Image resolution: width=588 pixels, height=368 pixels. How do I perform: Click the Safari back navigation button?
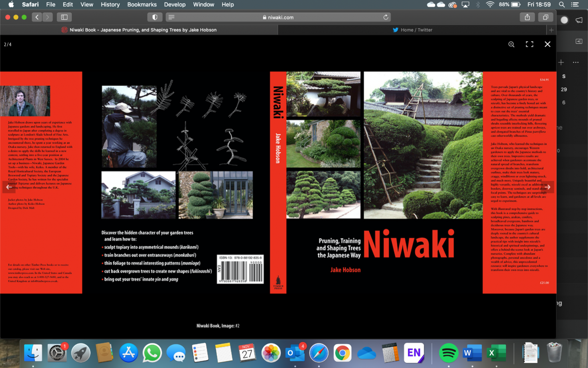pos(37,17)
